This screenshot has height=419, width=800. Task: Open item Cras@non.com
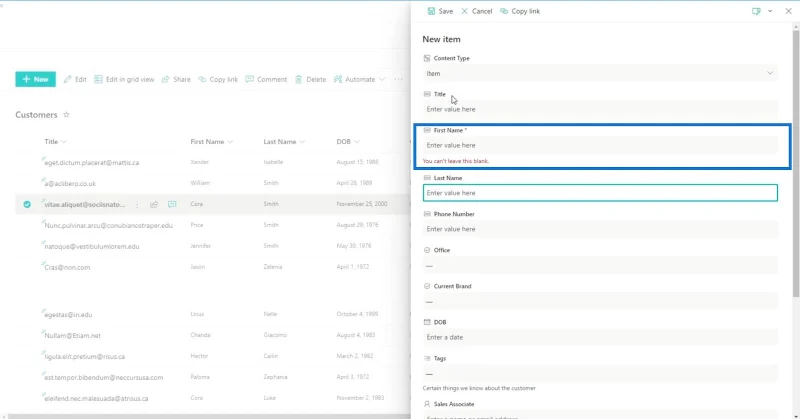(67, 267)
